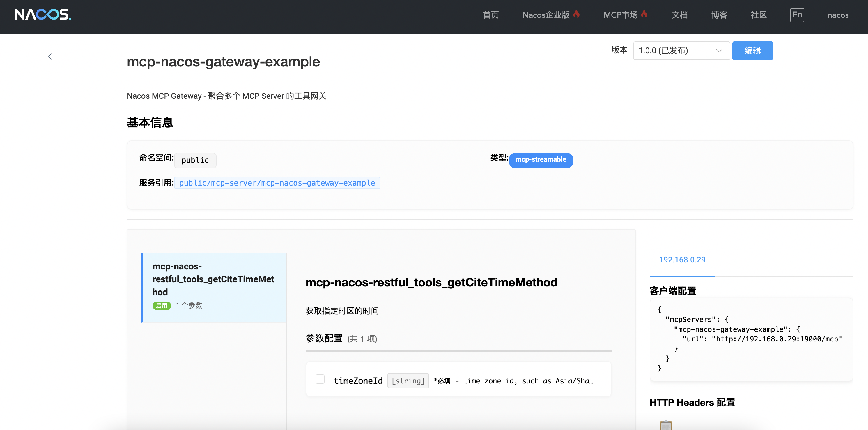Click the 1 个参数 label

(x=189, y=306)
